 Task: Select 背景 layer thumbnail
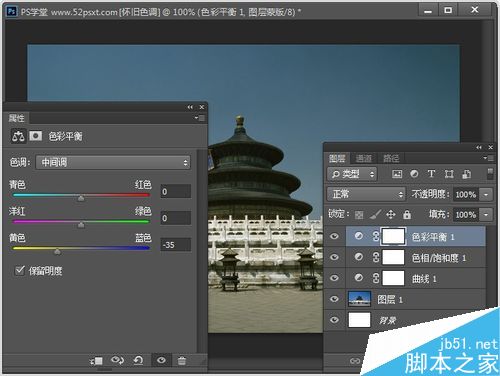pyautogui.click(x=359, y=320)
